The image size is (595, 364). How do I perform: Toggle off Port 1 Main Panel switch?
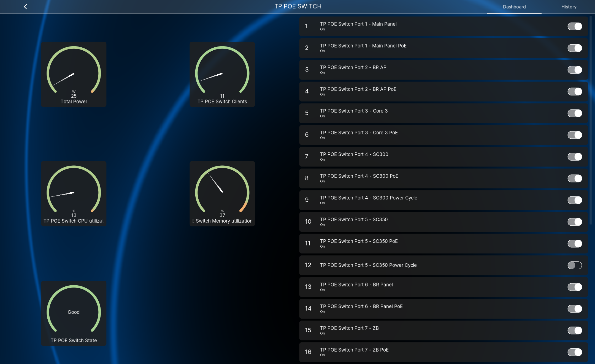tap(575, 26)
